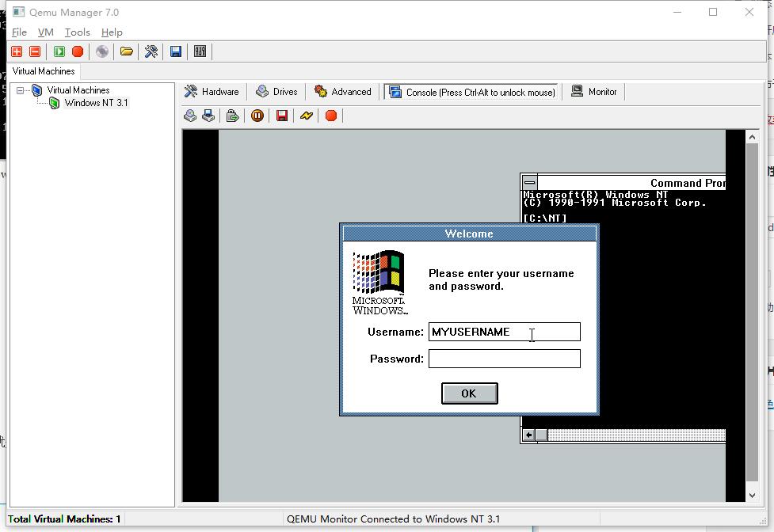774x532 pixels.
Task: Click the '[C:\NT]' prompt line in Command Prompt
Action: click(x=545, y=218)
